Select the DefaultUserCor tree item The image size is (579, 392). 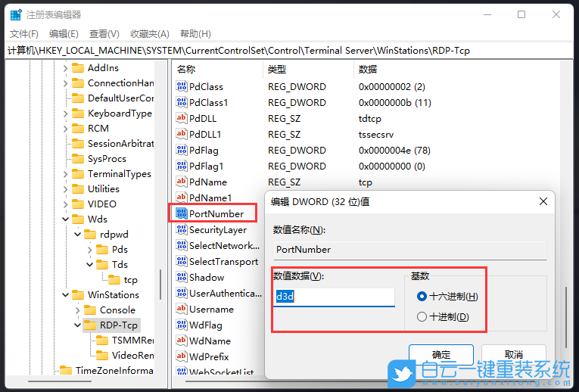click(x=120, y=98)
